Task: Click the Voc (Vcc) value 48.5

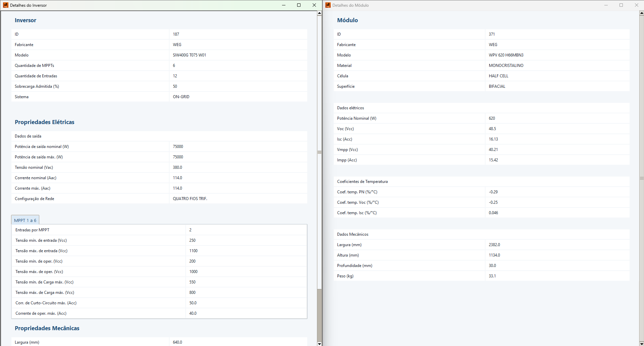Action: [x=492, y=128]
